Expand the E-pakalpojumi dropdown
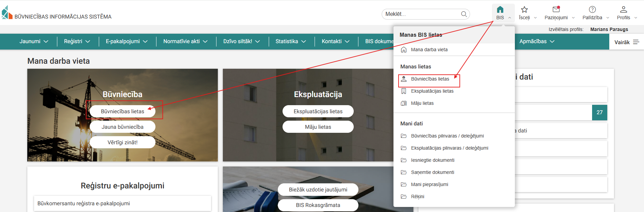644x212 pixels. (127, 41)
